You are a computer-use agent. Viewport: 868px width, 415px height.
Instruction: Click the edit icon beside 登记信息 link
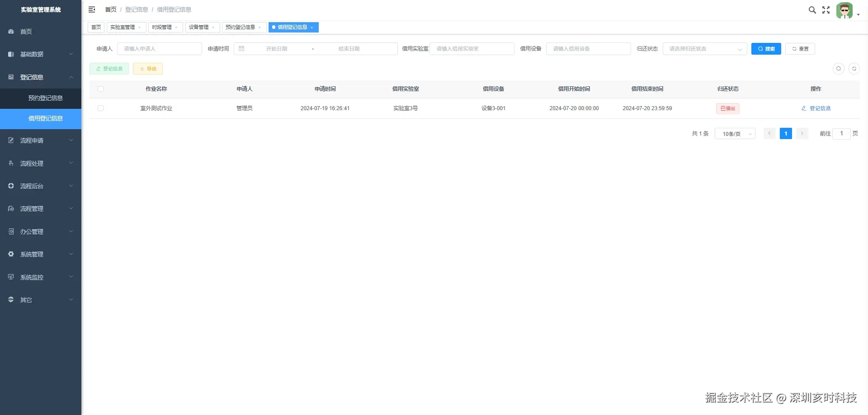pyautogui.click(x=804, y=108)
